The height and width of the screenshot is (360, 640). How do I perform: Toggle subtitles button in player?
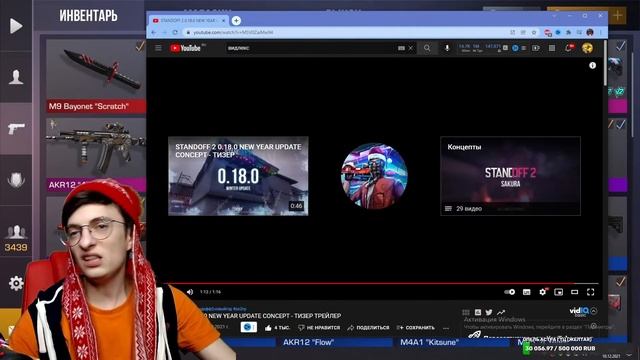pyautogui.click(x=527, y=292)
